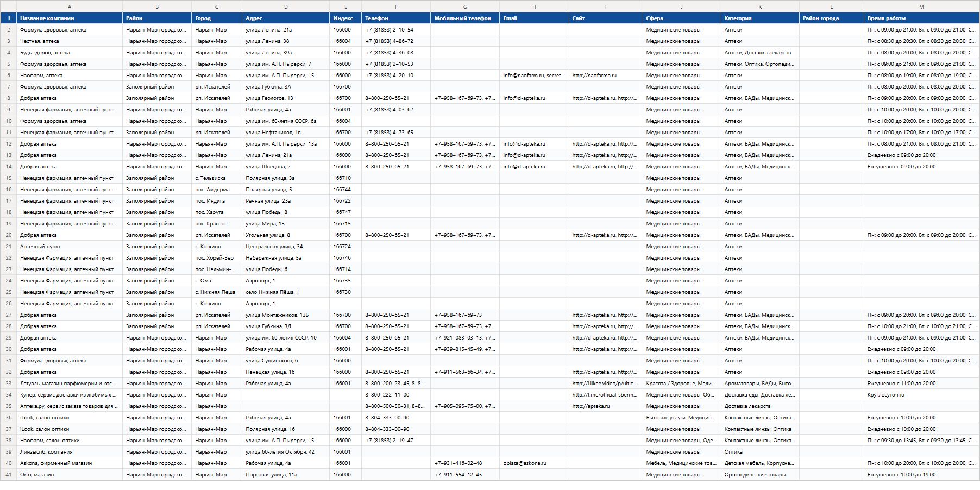Select the 'Orto, магазин' cell
Viewport: 980px width, 490px height.
click(x=70, y=475)
